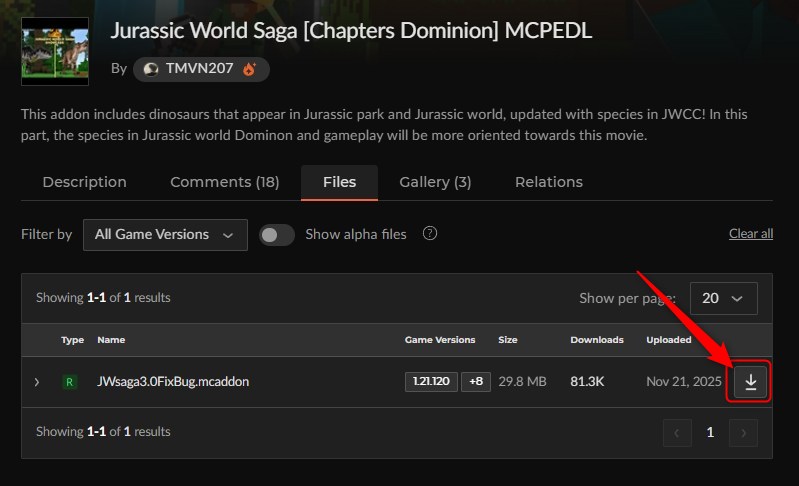
Task: Click the 1.21.120 game version tag
Action: coord(431,382)
